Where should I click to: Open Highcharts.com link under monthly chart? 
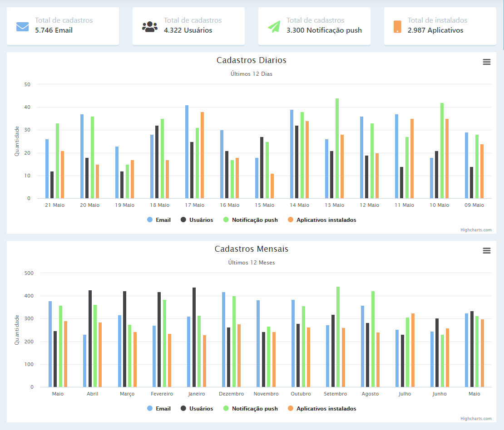(476, 419)
